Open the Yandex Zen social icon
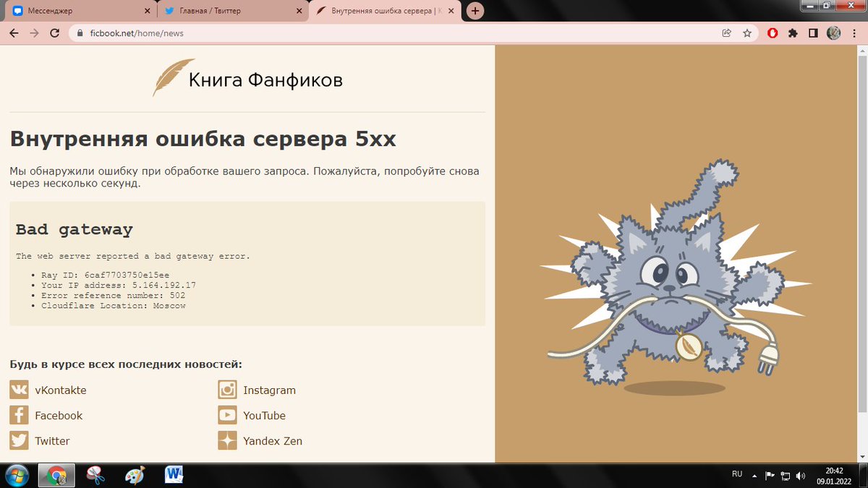The height and width of the screenshot is (488, 868). pos(226,440)
